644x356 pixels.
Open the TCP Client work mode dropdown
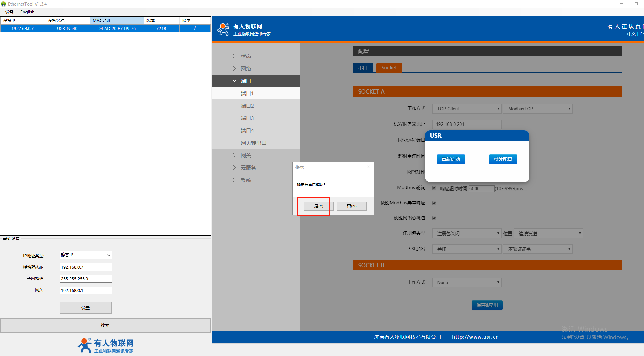click(467, 109)
